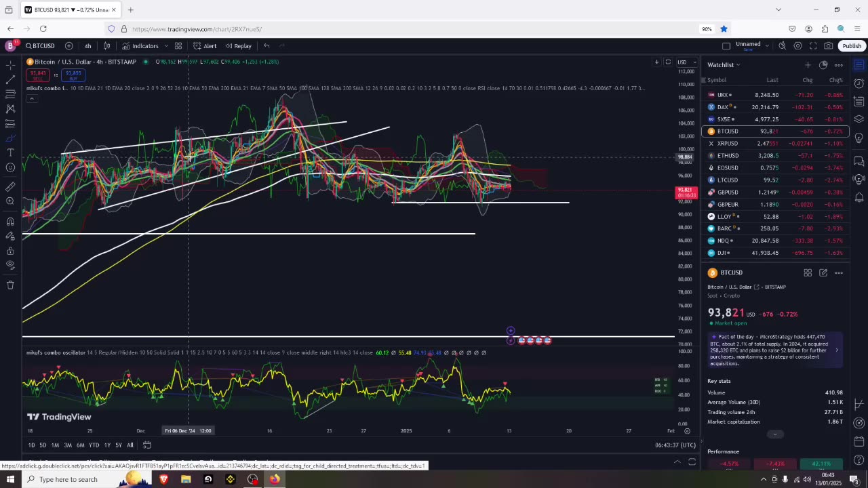Select the measure ruler tool
Viewport: 868px width, 488px height.
coord(10,186)
